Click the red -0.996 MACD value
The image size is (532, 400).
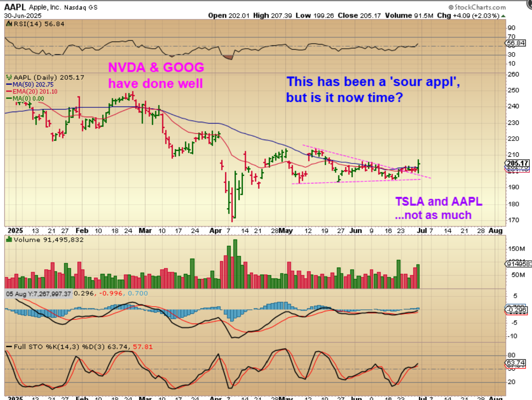pyautogui.click(x=111, y=293)
